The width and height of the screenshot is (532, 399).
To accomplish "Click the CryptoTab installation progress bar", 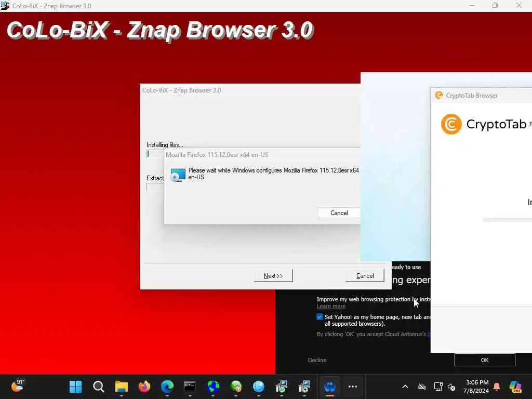I will click(507, 220).
